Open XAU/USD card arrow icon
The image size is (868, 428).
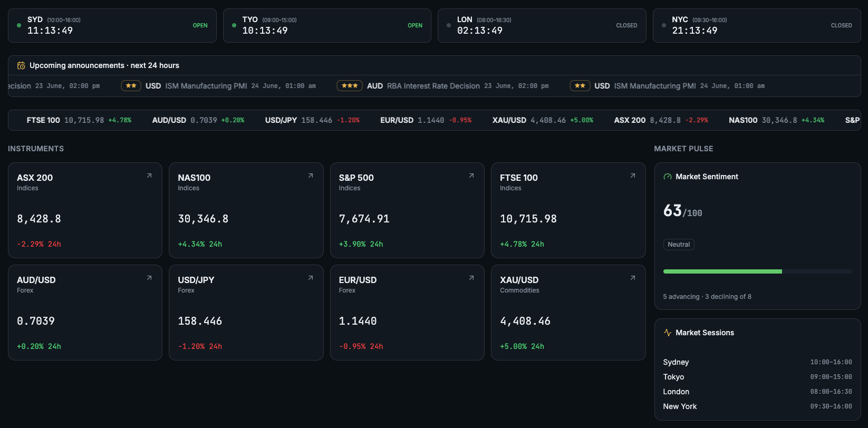pyautogui.click(x=633, y=278)
